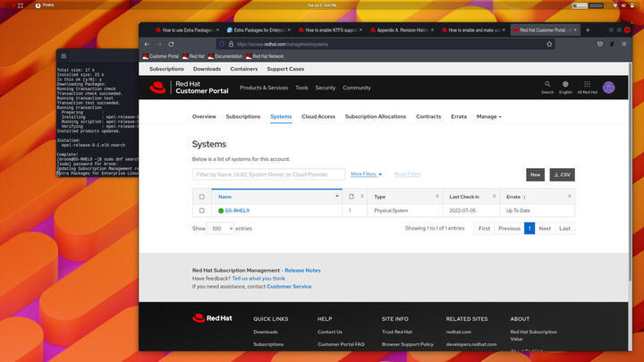Close the 'Extra Packages for Enterprise' tab
The height and width of the screenshot is (362, 644).
pos(289,30)
